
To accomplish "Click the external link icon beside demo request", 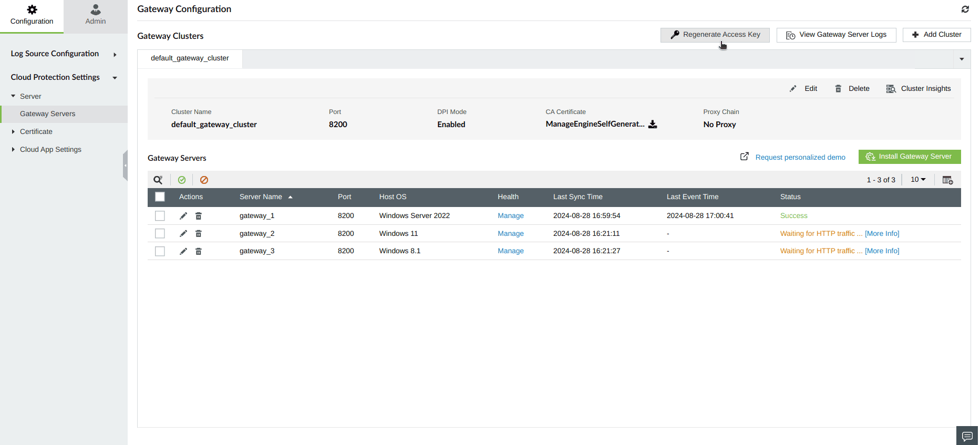I will click(x=744, y=157).
